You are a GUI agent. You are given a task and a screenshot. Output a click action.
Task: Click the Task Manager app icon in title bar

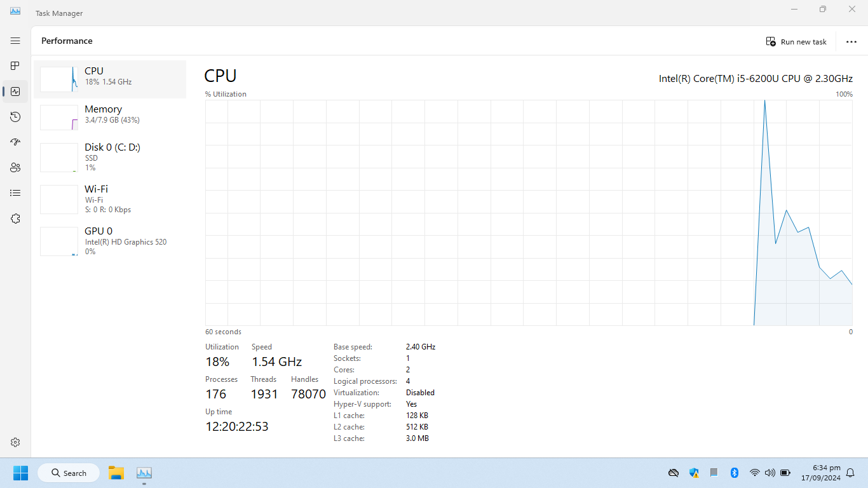coord(15,11)
